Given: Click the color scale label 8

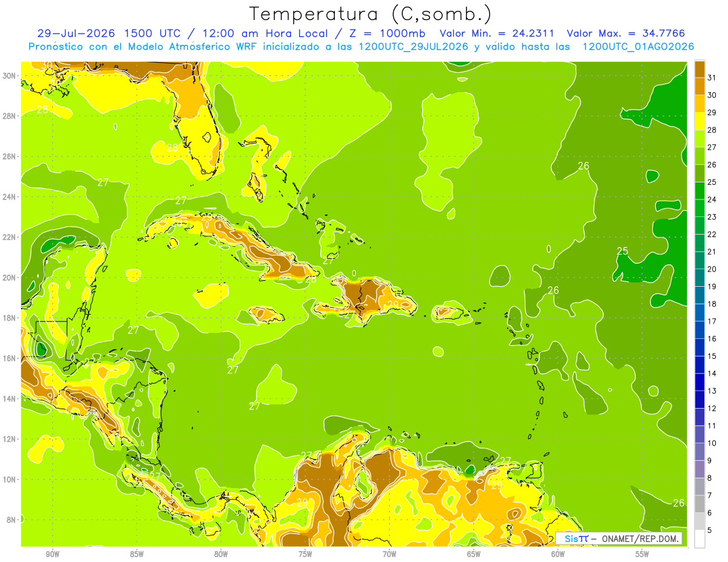Looking at the screenshot, I should [710, 478].
